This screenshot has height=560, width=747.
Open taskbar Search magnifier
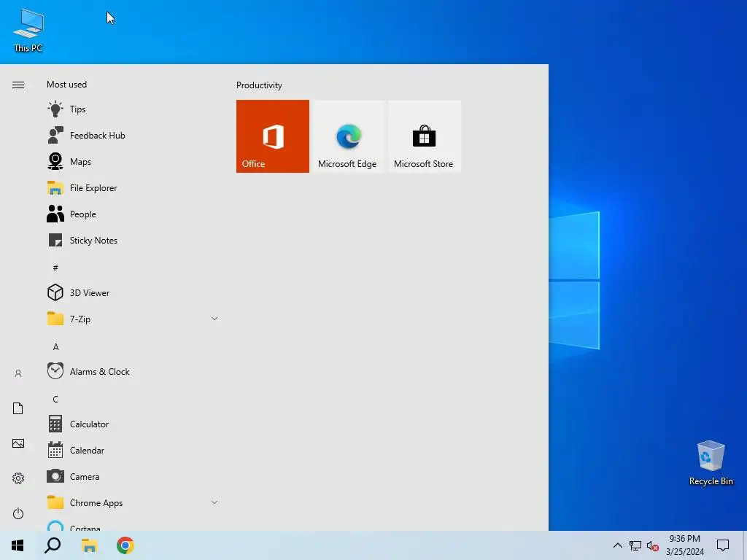[x=53, y=545]
